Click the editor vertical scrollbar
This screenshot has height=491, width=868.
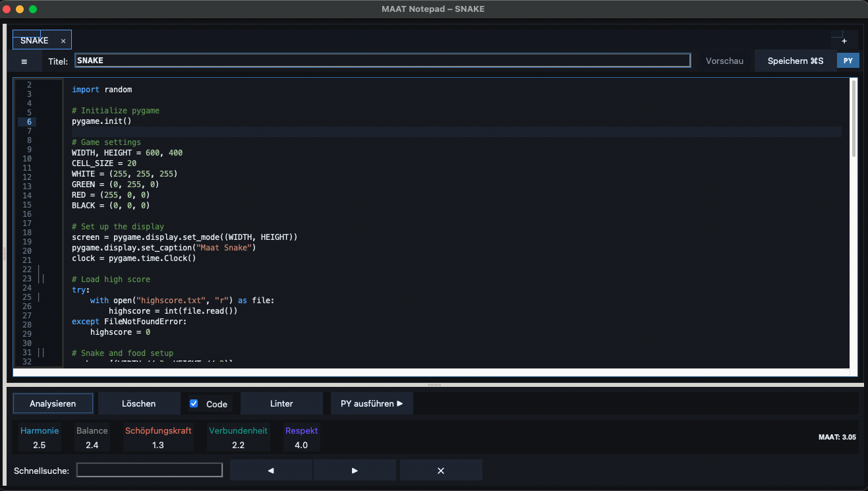click(x=854, y=119)
